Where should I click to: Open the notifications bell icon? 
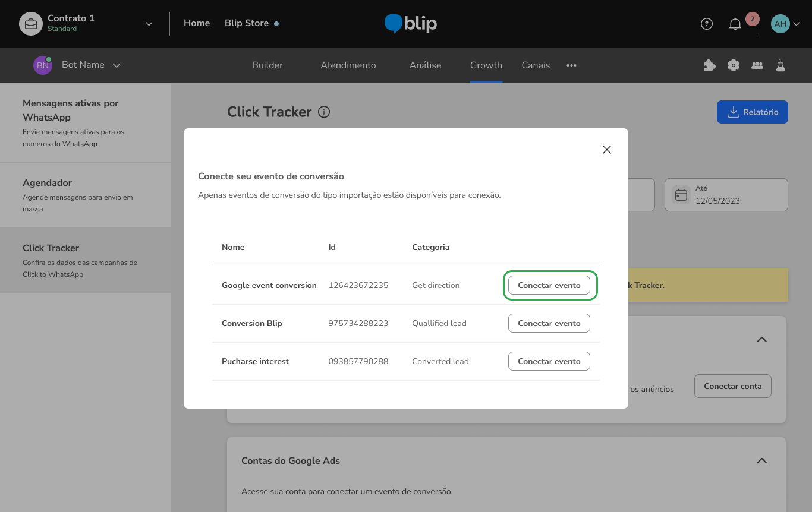(x=735, y=24)
